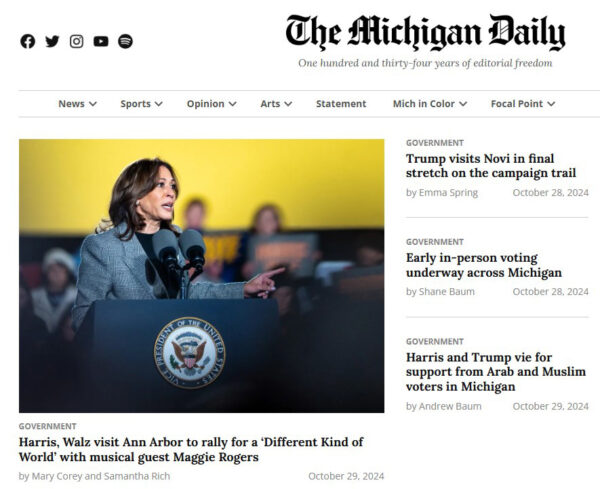Open the Spotify icon link
Viewport: 600px width, 489px height.
(x=125, y=41)
